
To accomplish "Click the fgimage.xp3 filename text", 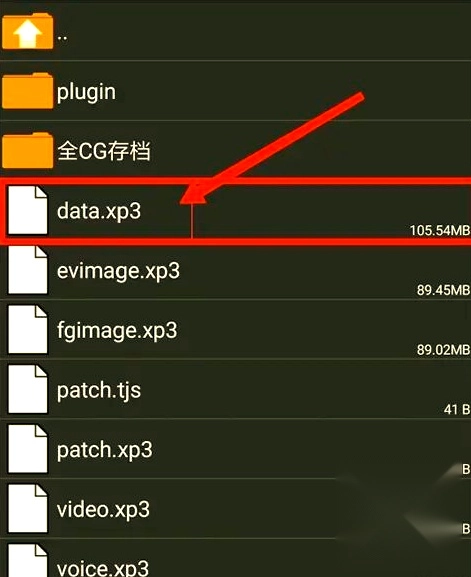I will 117,331.
